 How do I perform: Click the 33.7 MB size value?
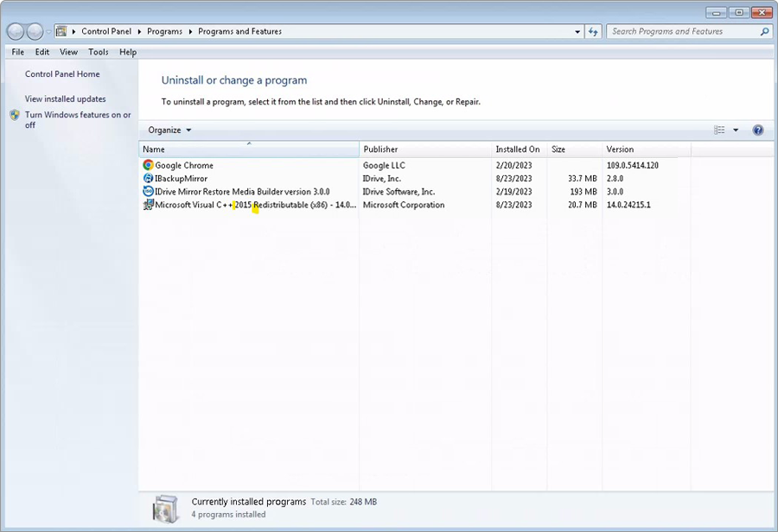click(583, 178)
